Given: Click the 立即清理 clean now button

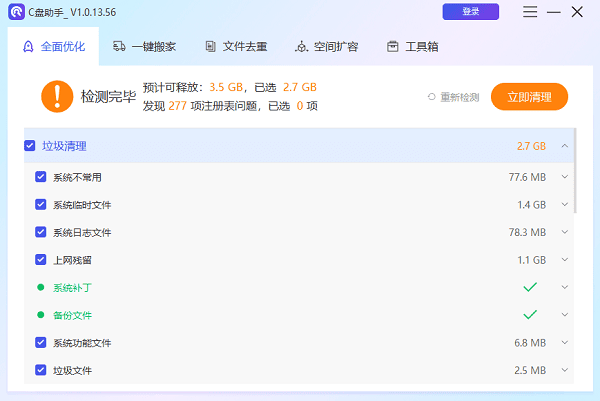Looking at the screenshot, I should tap(529, 97).
